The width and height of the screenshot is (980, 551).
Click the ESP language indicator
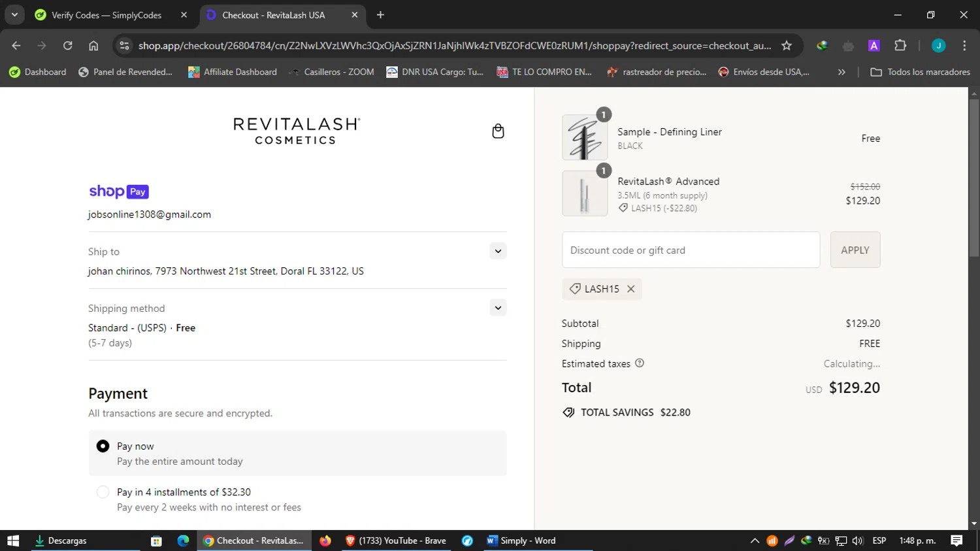879,541
